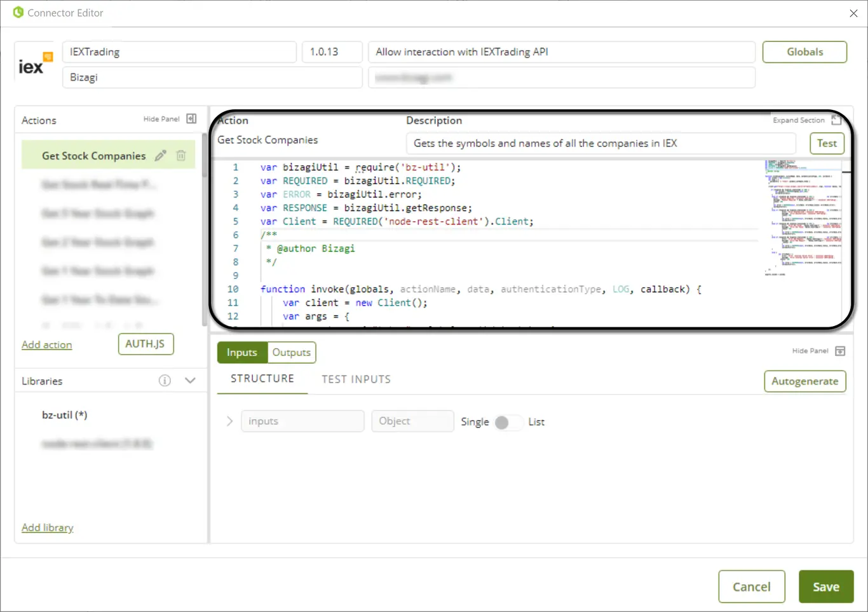Edit the Get Stock Companies action name
Viewport: 868px width, 612px height.
point(161,156)
